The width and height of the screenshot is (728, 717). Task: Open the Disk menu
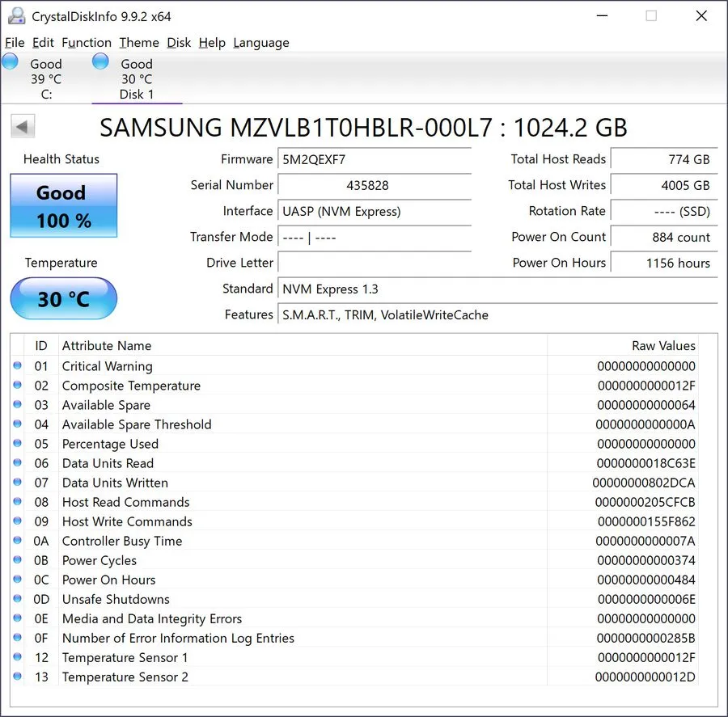(x=179, y=43)
